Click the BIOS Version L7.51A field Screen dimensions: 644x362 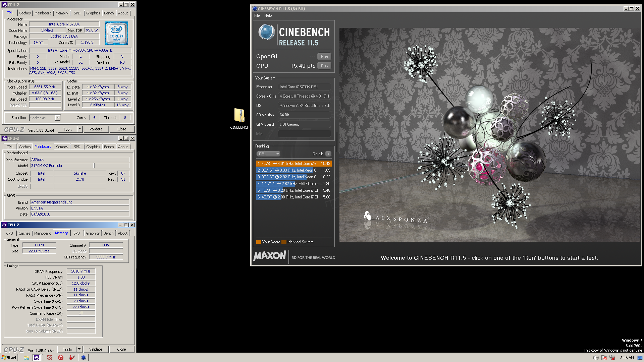coord(80,208)
